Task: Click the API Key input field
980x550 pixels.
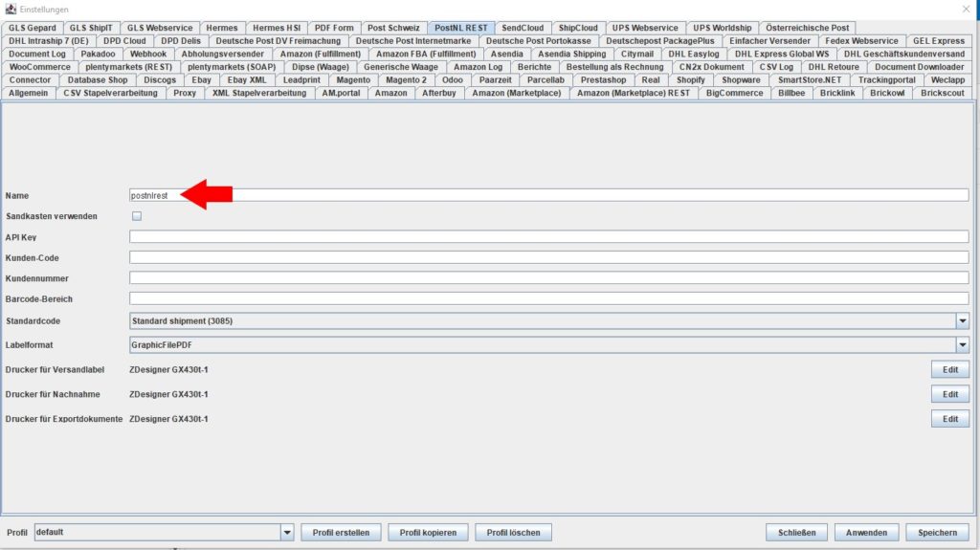Action: click(548, 237)
